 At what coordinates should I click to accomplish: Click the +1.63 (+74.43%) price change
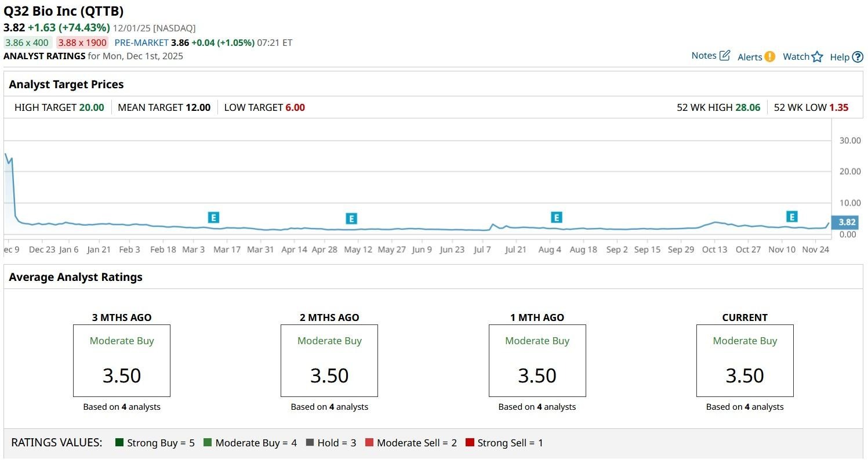[69, 27]
